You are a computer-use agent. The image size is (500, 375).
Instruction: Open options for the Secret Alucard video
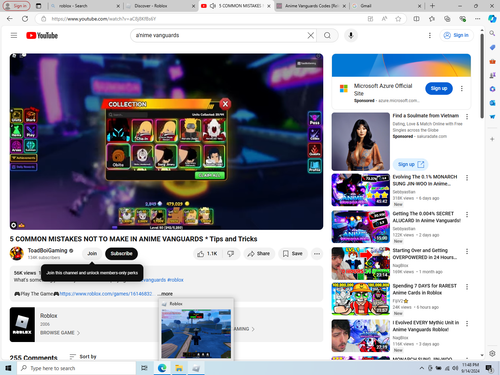coord(467,214)
